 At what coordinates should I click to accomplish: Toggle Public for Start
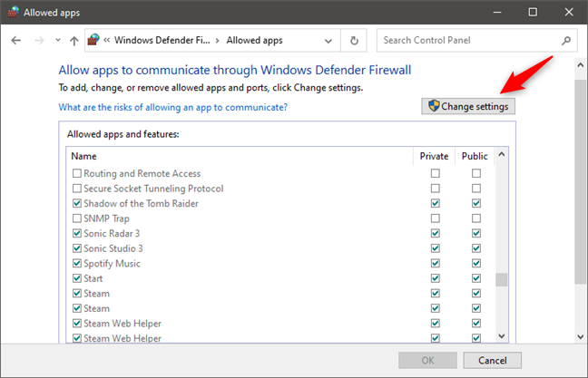[x=475, y=278]
